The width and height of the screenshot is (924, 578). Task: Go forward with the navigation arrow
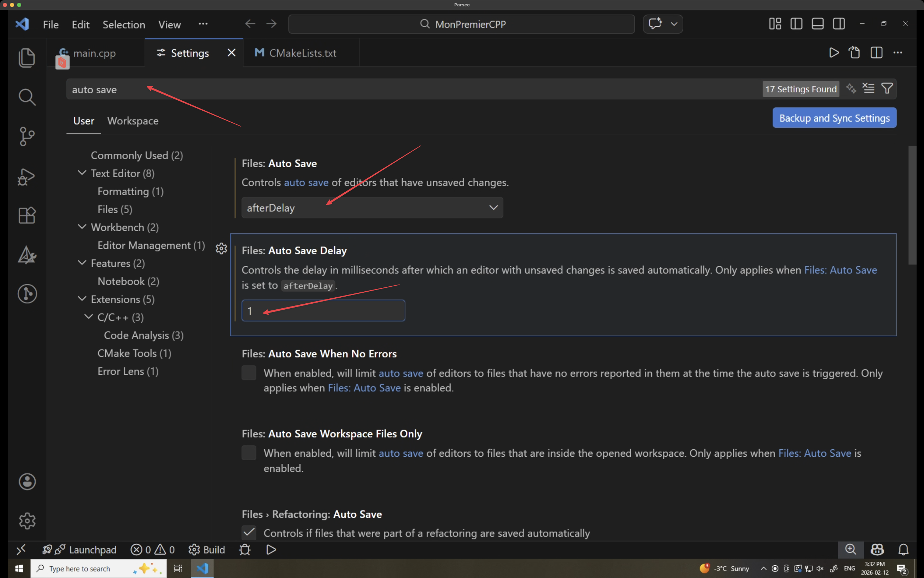click(271, 24)
